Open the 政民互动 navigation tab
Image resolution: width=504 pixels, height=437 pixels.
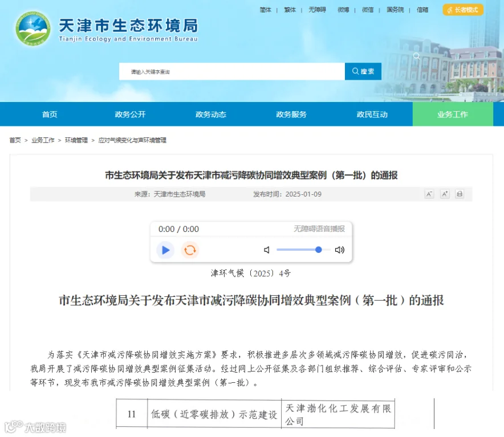pos(372,115)
